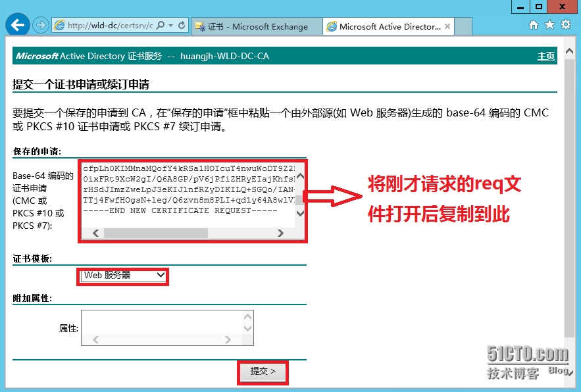Open Favorites star icon

(549, 25)
